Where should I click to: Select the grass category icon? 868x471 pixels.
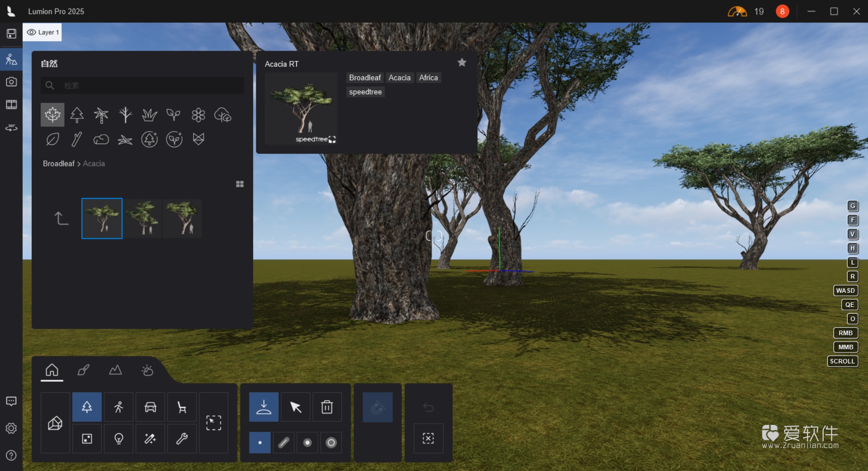pos(149,115)
